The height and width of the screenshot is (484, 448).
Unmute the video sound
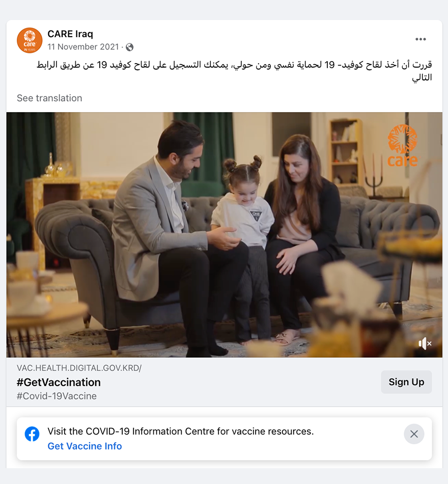coord(425,343)
